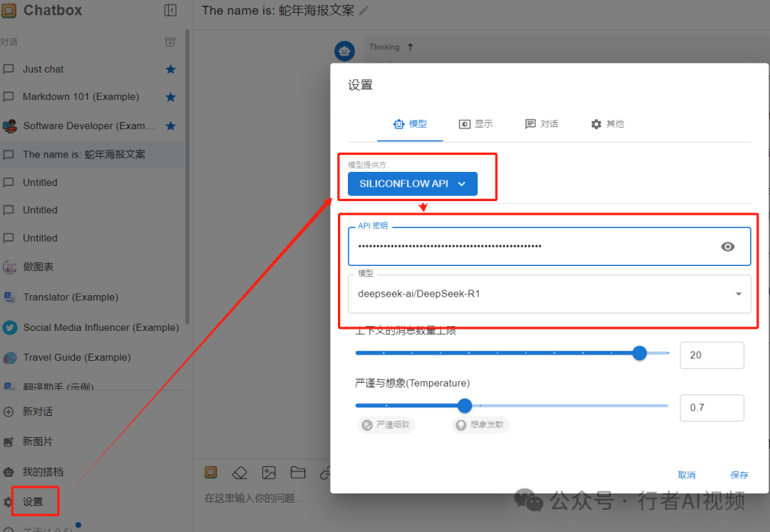Select the 想象发散 preset chip

pyautogui.click(x=481, y=425)
